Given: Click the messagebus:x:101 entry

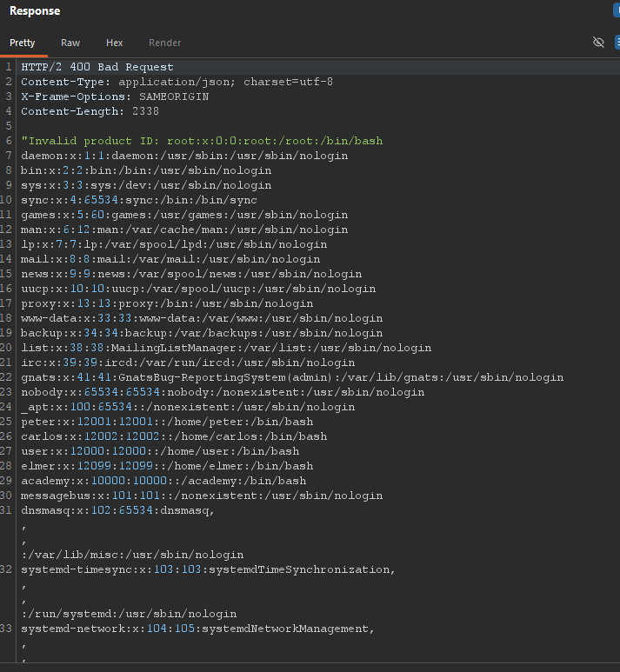Looking at the screenshot, I should [x=202, y=496].
